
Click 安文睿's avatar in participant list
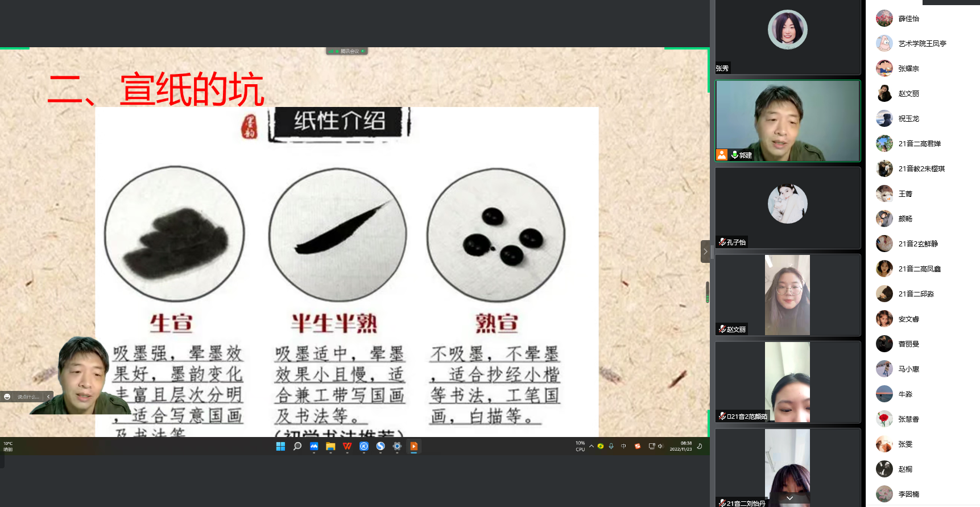point(884,319)
